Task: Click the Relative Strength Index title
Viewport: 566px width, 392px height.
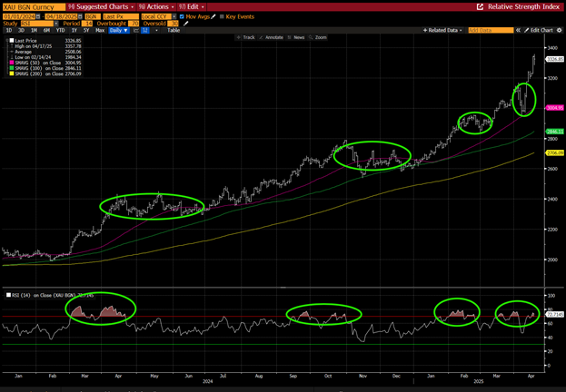Action: coord(523,7)
